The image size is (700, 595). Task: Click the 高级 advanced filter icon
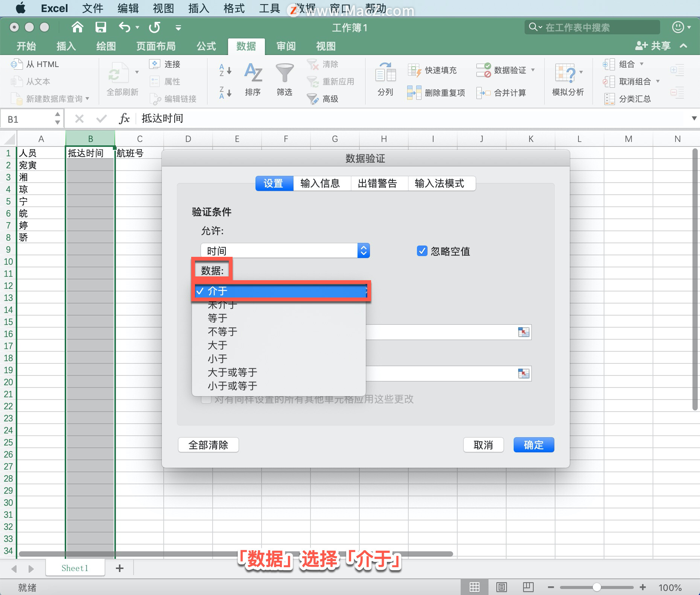313,99
